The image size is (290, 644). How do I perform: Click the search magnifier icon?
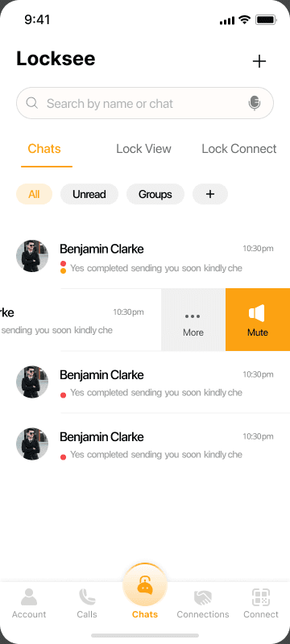pyautogui.click(x=31, y=103)
